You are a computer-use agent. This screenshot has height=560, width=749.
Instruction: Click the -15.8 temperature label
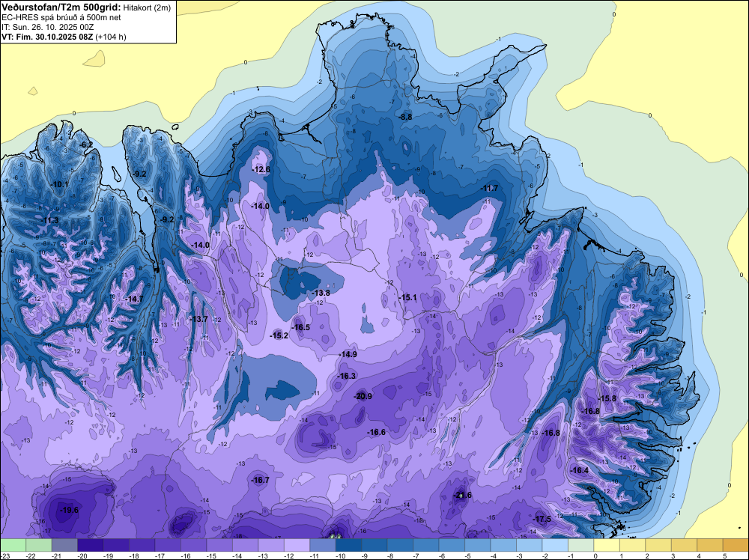coord(607,398)
